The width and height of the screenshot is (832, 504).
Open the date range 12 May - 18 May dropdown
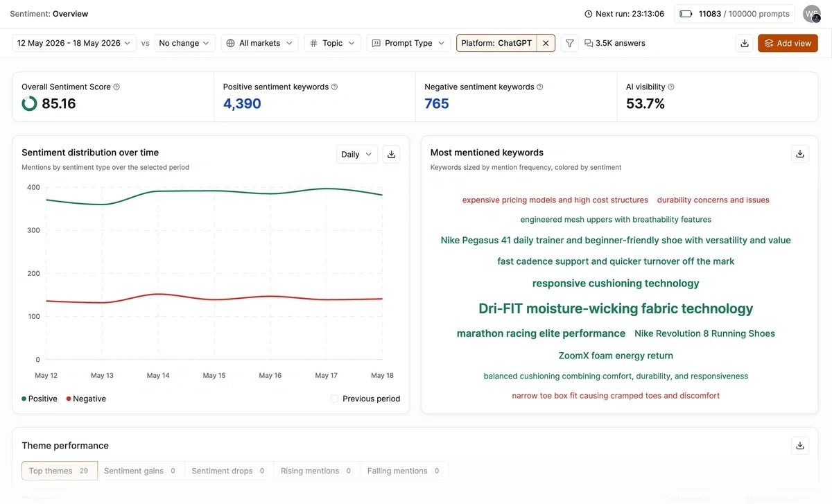74,43
